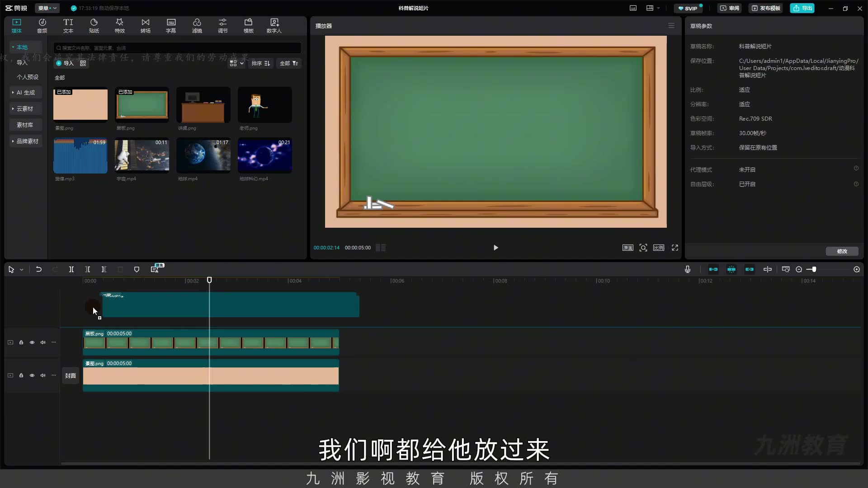Click the delete-right trim icon

point(104,269)
